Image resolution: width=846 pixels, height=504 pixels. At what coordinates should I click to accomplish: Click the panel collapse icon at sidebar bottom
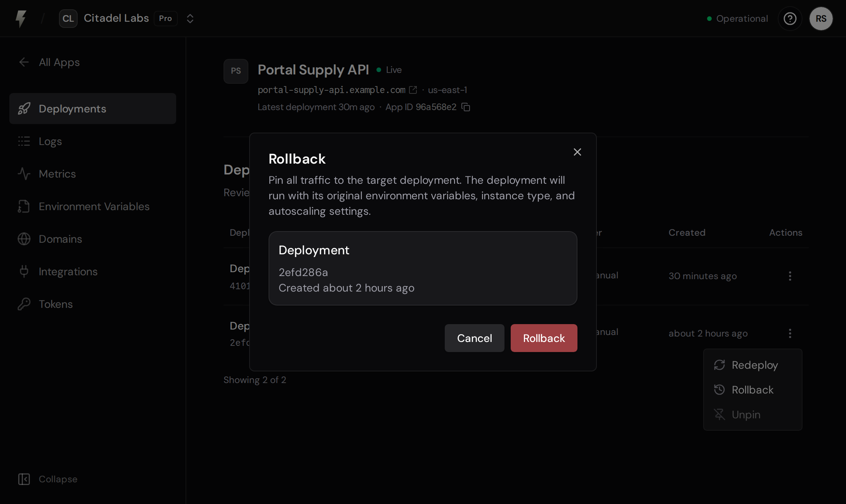24,479
